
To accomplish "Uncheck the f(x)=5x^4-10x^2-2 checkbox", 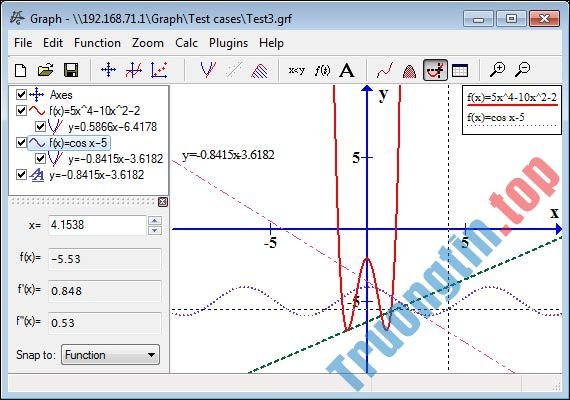I will coord(21,110).
